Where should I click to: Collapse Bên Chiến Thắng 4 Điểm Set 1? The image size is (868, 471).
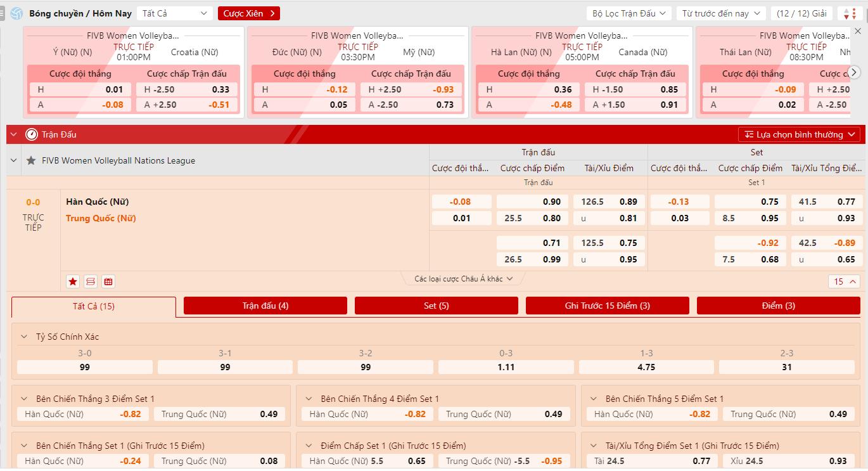pos(309,399)
